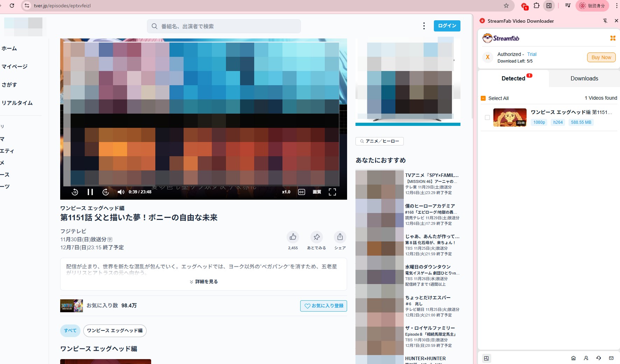
Task: Click the search box for programs
Action: click(224, 26)
